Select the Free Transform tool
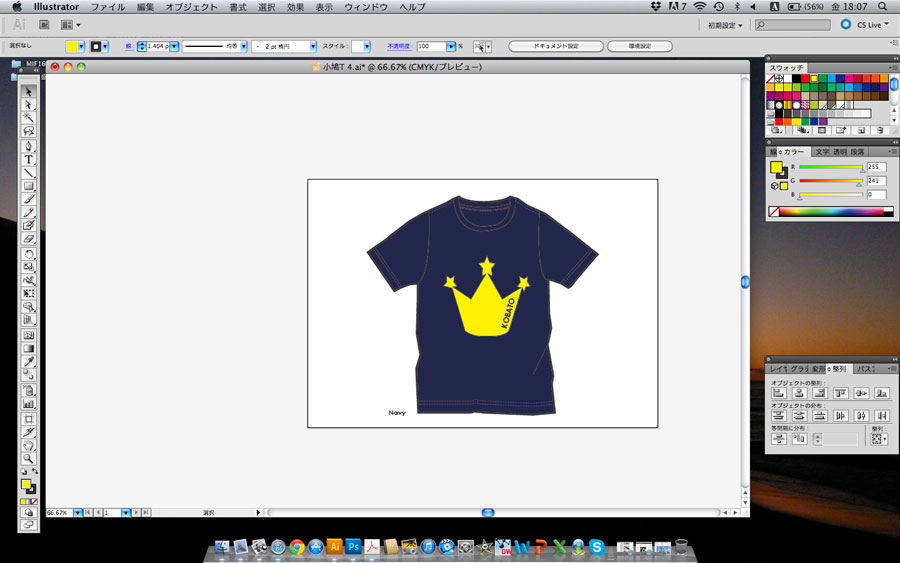The height and width of the screenshot is (563, 900). tap(28, 293)
